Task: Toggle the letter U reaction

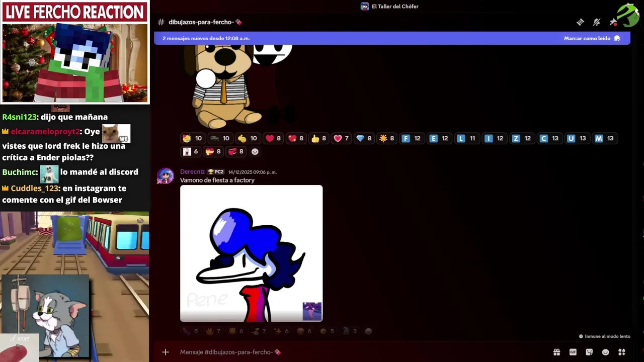Action: 577,138
